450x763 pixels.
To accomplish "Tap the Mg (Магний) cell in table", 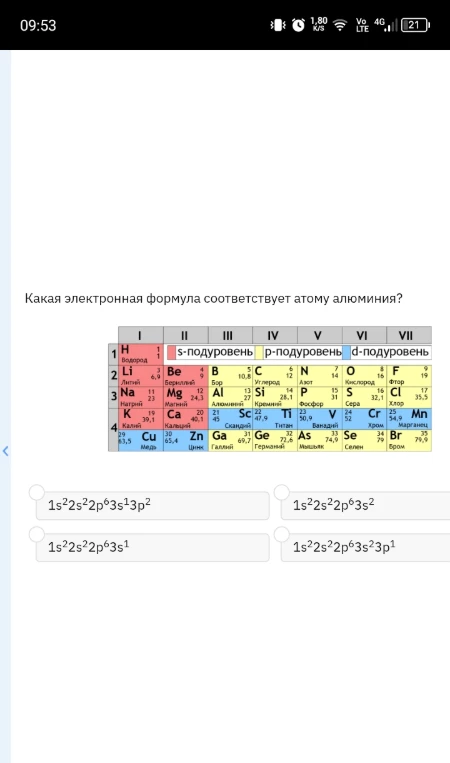I will coord(186,397).
